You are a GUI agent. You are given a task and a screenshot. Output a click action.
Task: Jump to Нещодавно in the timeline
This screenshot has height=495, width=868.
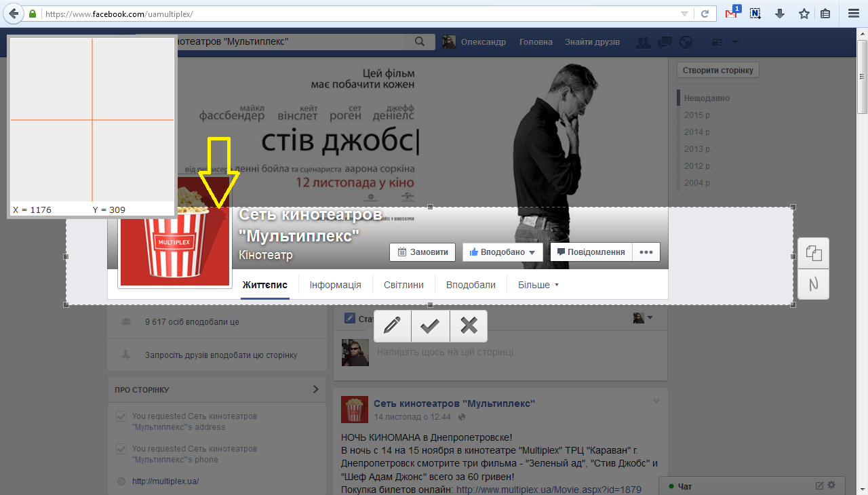[707, 98]
